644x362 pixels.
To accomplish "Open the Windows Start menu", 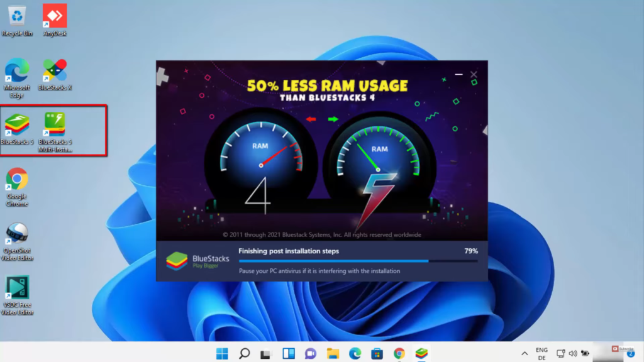I will 223,353.
